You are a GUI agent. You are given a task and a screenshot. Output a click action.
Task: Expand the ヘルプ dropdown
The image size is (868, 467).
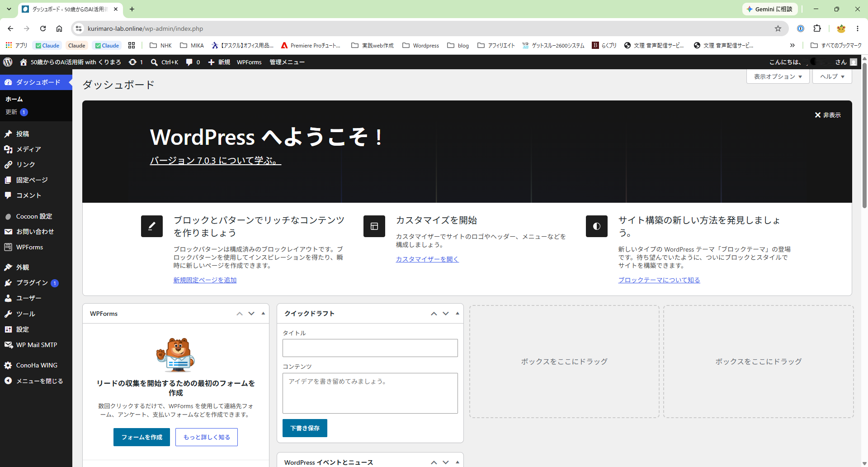coord(832,76)
